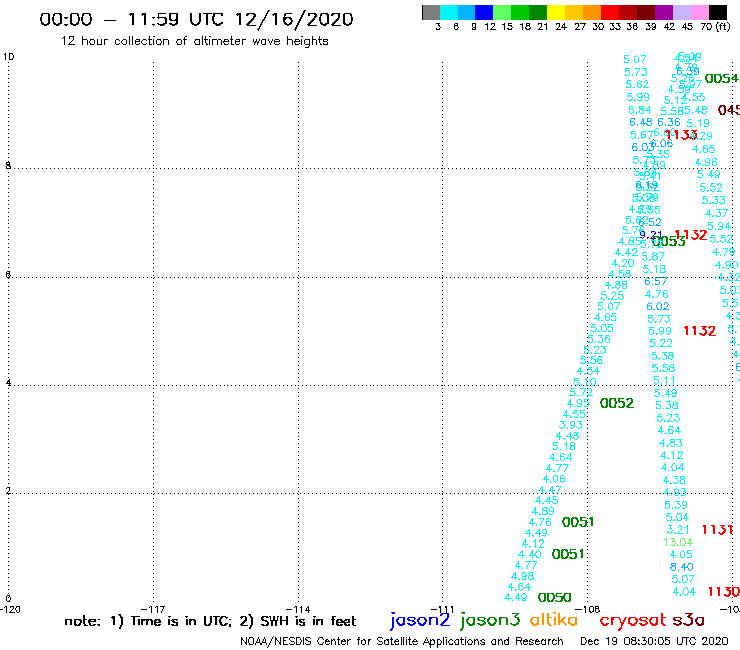
Task: Click the bright red 33 ft legend swatch
Action: [610, 12]
